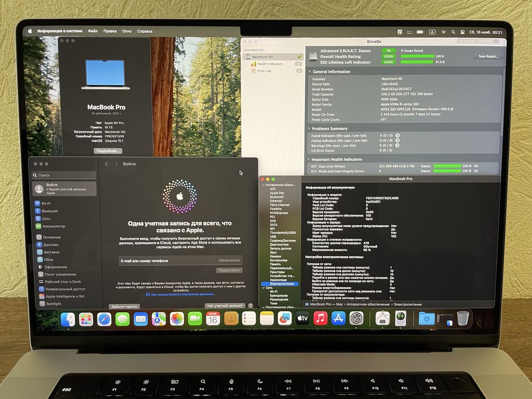532x399 pixels.
Task: Collapse Problems Summary section in DriveDx
Action: pyautogui.click(x=309, y=129)
